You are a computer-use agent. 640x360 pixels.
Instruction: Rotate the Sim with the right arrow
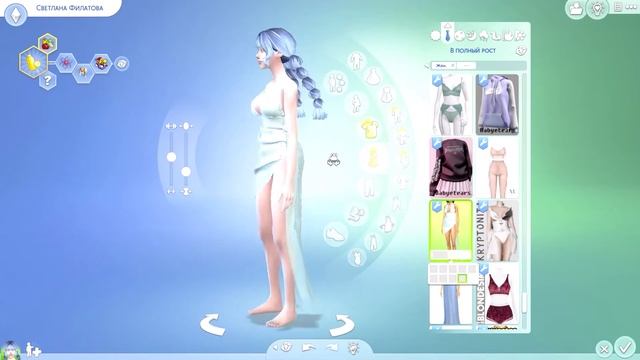tap(342, 325)
